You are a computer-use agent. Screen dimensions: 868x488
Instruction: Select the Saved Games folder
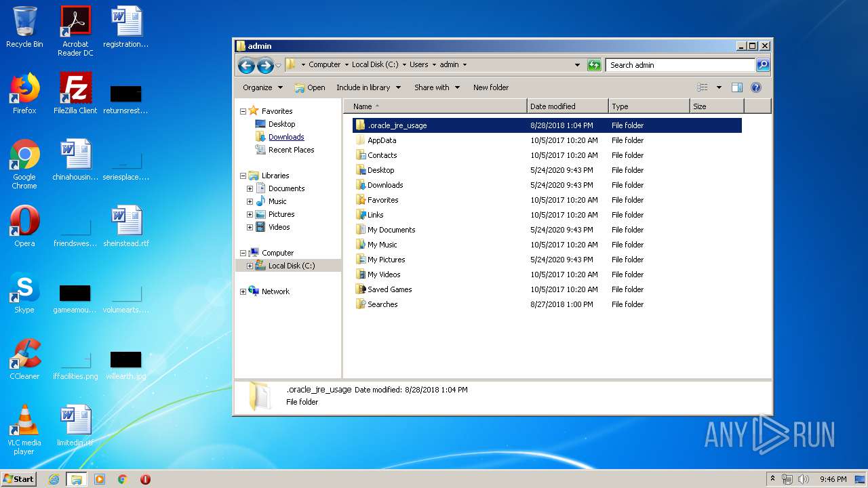click(x=389, y=289)
